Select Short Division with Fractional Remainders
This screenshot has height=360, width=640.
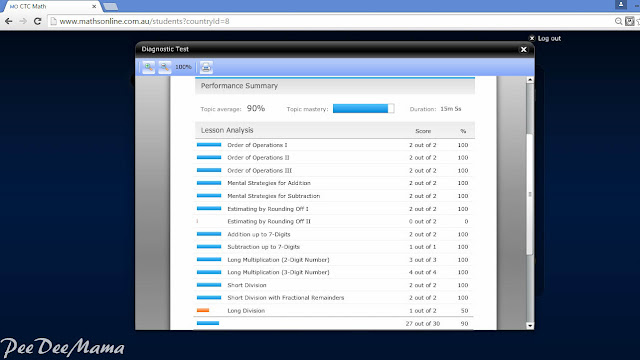(286, 298)
